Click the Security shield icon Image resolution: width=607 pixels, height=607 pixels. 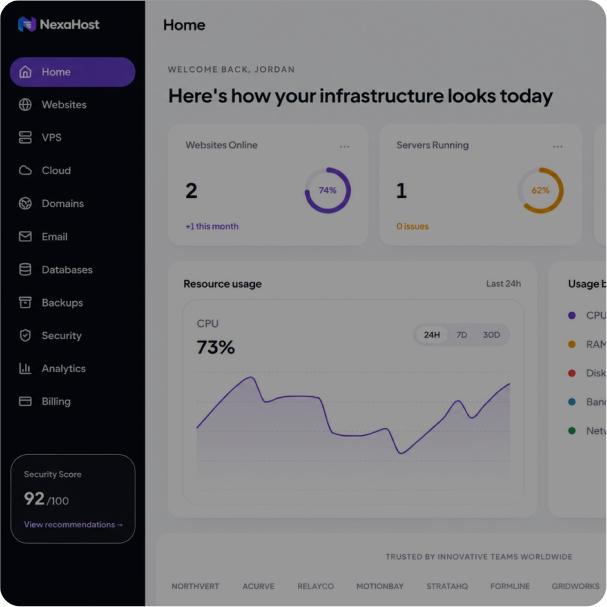[x=25, y=336]
